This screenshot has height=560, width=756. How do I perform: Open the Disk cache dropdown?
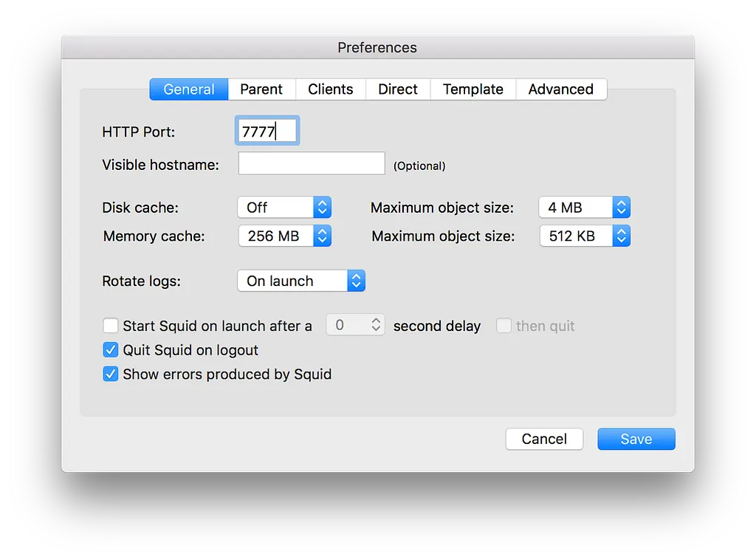(x=284, y=208)
